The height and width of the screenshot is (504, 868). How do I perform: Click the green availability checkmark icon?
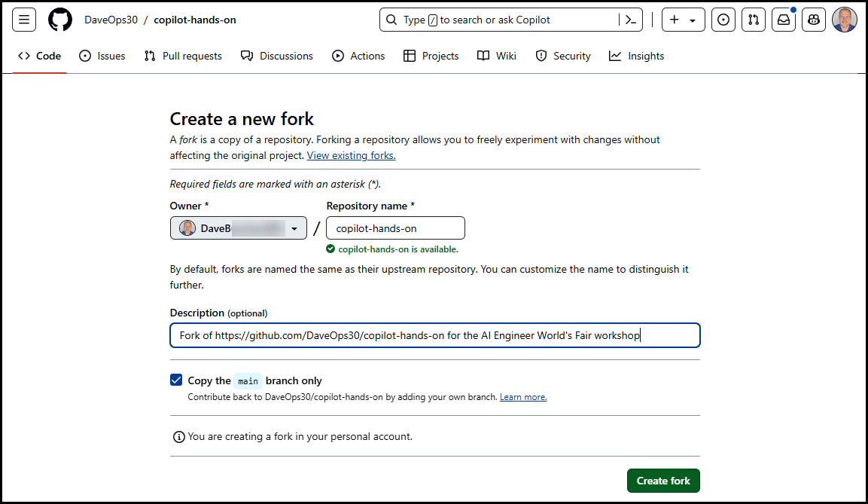[x=330, y=249]
